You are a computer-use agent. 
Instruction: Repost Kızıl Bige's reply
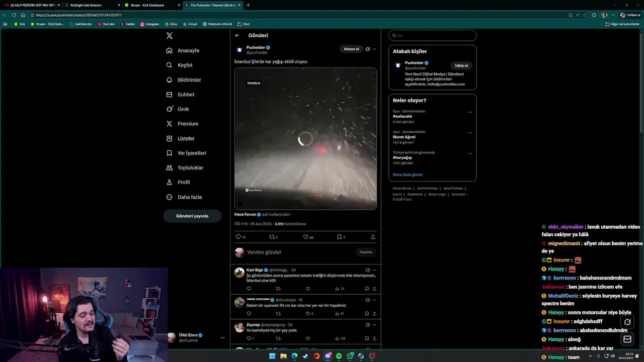[278, 289]
